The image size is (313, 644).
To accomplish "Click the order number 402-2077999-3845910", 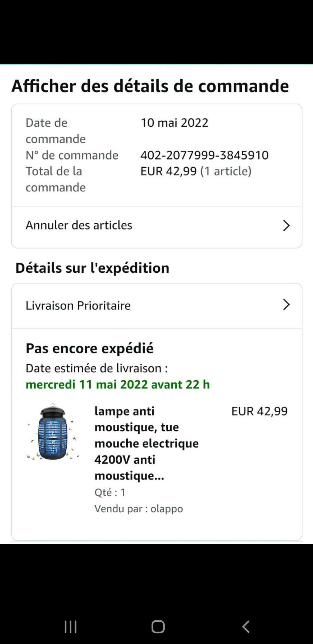I will (204, 155).
